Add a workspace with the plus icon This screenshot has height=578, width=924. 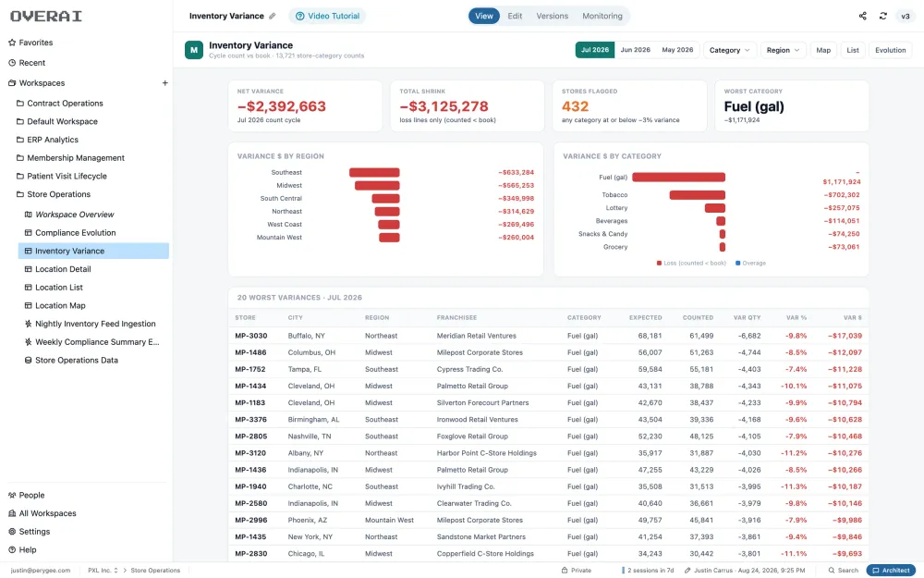[x=165, y=83]
